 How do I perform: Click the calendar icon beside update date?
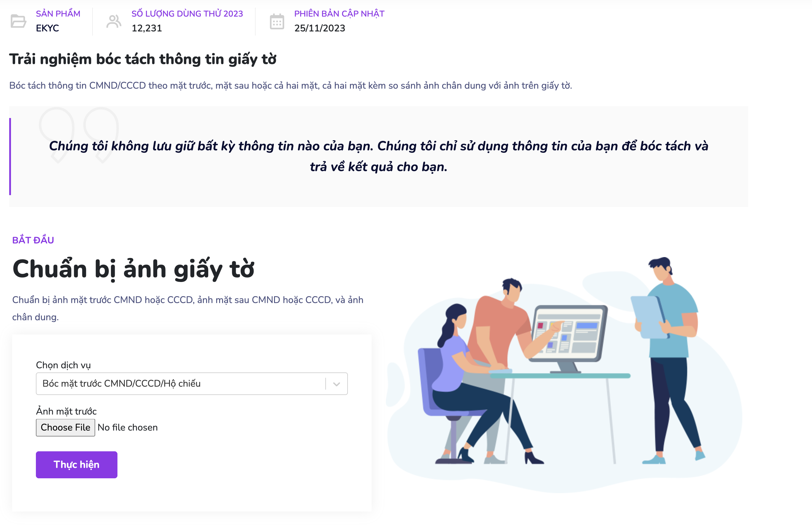point(277,21)
